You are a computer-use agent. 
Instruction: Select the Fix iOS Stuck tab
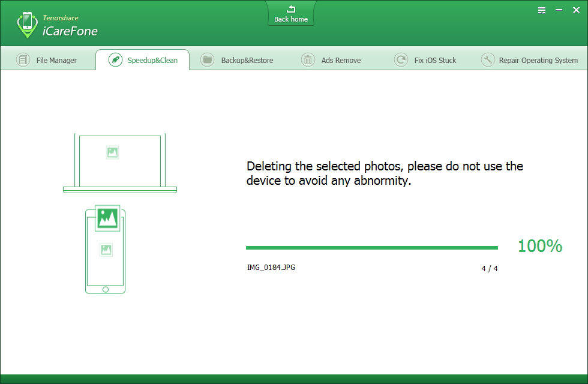(x=425, y=60)
